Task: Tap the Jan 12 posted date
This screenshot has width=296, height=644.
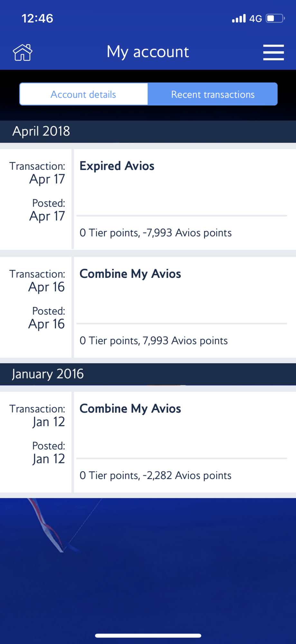Action: [49, 459]
